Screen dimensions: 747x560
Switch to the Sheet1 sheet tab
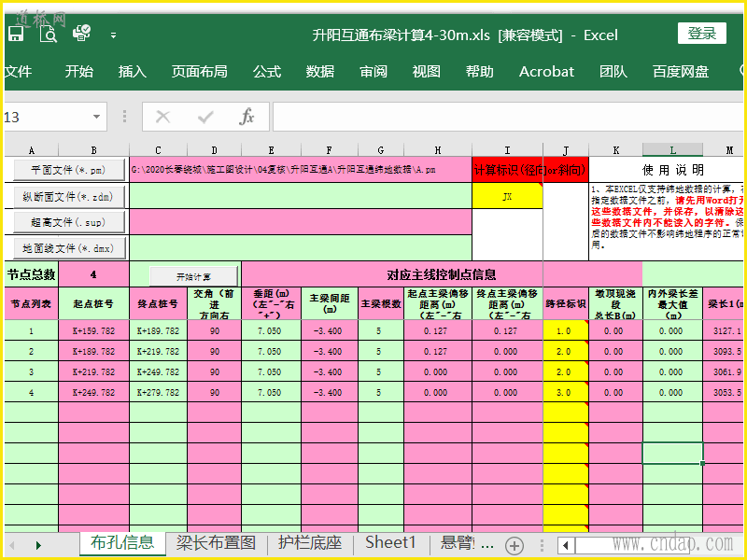tap(390, 543)
